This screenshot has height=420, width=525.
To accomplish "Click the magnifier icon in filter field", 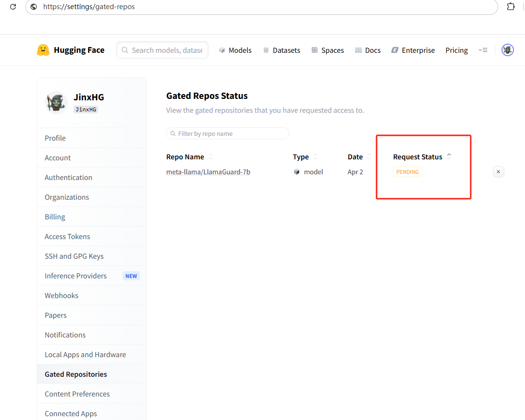I will [173, 133].
